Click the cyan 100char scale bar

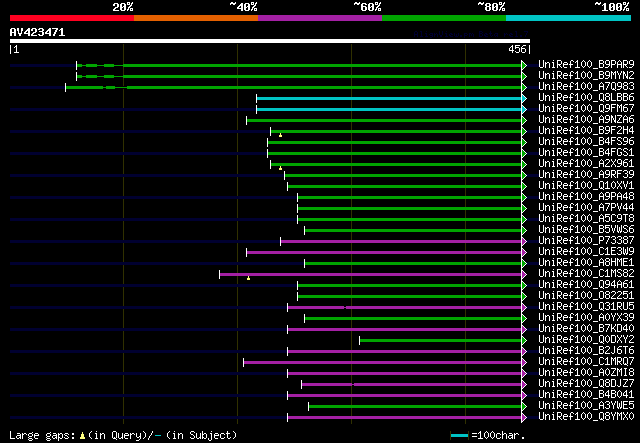459,436
